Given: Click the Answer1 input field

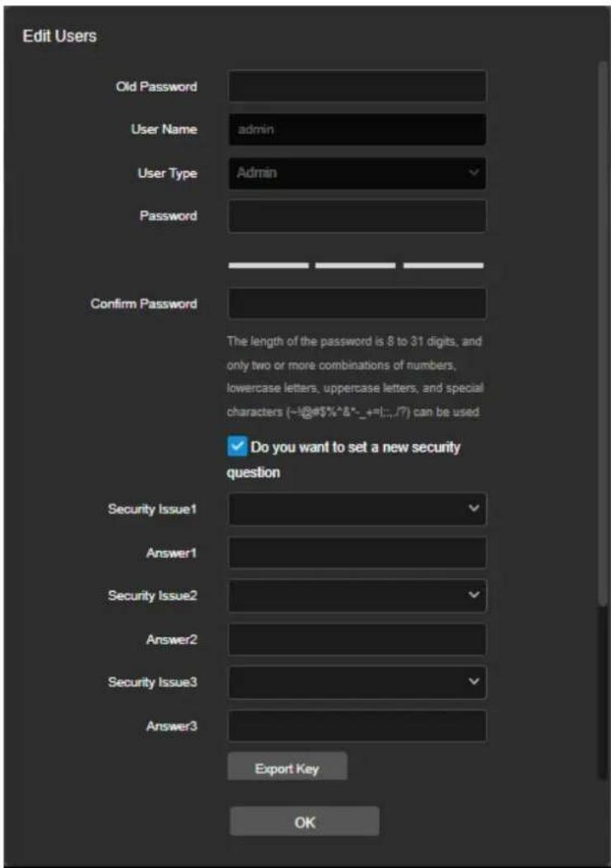Looking at the screenshot, I should [357, 553].
